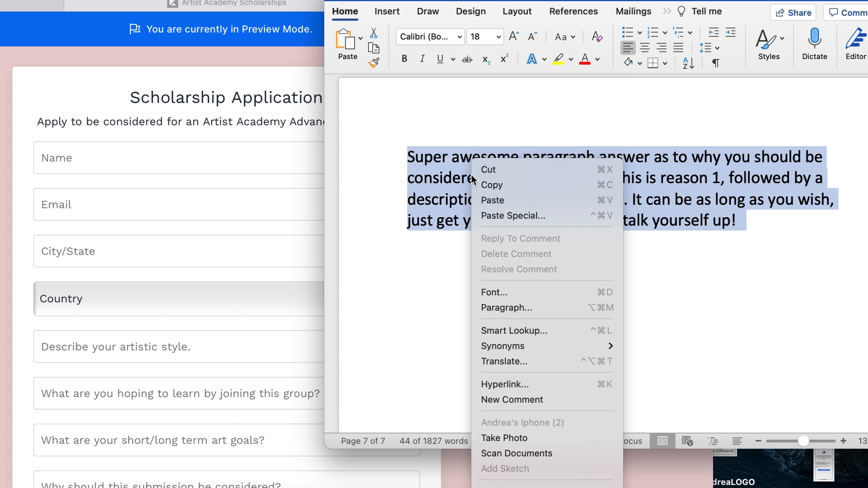Screen dimensions: 868x488
Task: Click the Format Painter brush icon
Action: coord(373,63)
